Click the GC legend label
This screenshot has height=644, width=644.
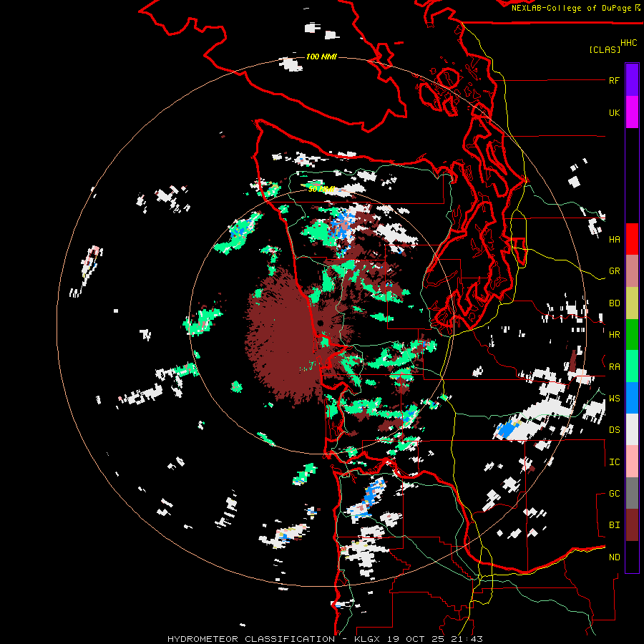[x=614, y=494]
